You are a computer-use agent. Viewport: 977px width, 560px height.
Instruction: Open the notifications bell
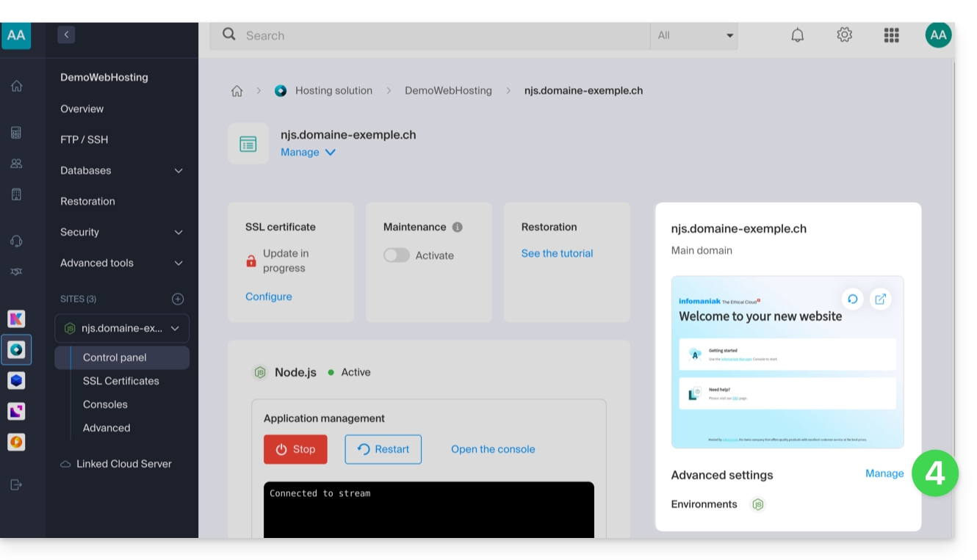[797, 34]
